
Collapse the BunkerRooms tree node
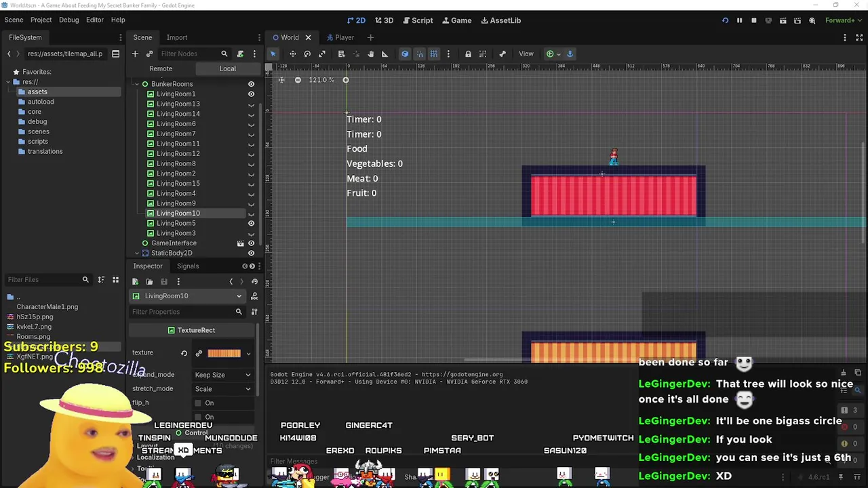[x=136, y=84]
